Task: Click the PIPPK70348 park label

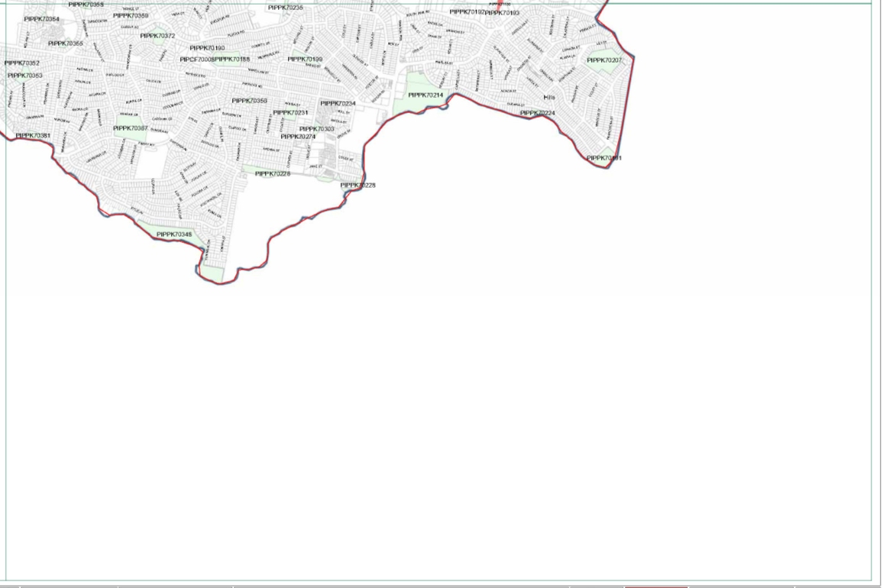Action: 174,234
